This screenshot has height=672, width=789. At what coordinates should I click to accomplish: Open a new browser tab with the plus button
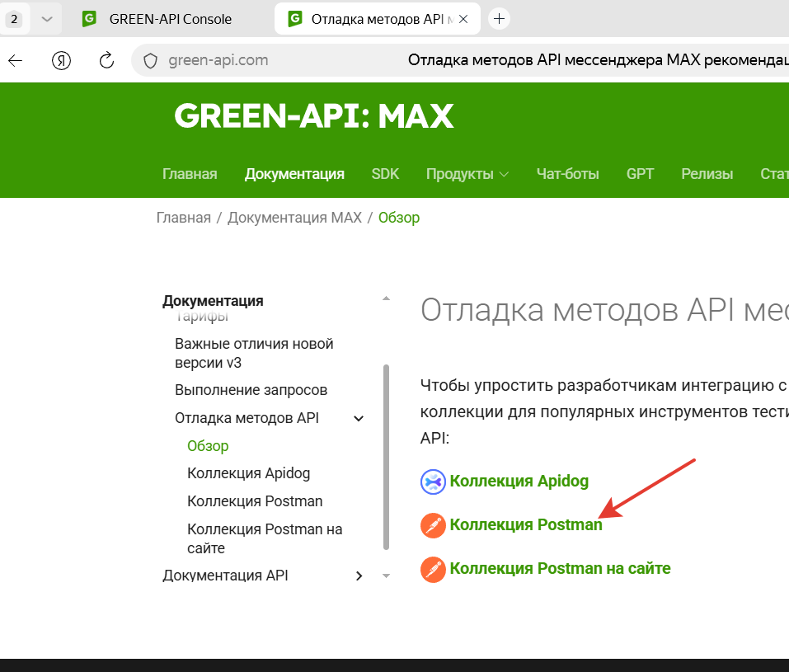click(499, 17)
